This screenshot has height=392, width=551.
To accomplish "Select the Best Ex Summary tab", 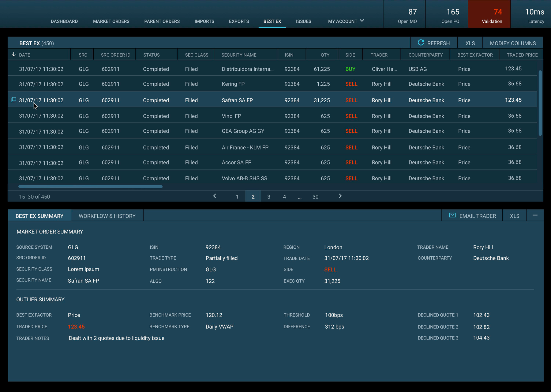I will pyautogui.click(x=39, y=216).
